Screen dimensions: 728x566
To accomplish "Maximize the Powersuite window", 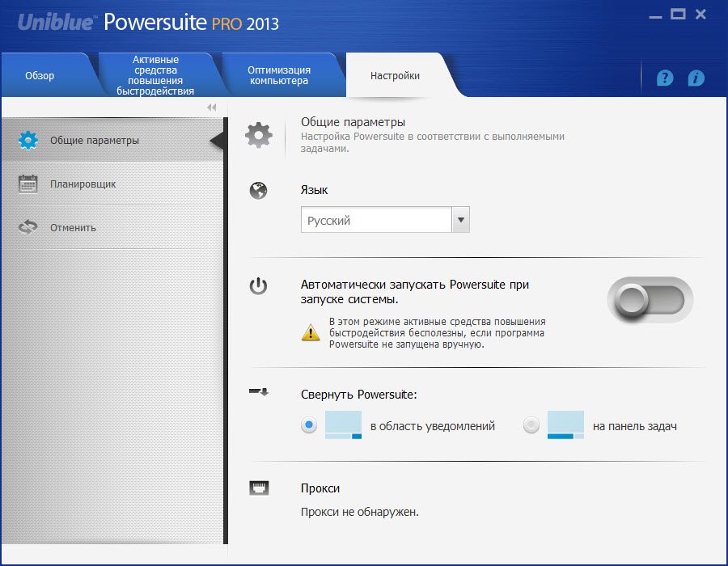I will coord(678,15).
